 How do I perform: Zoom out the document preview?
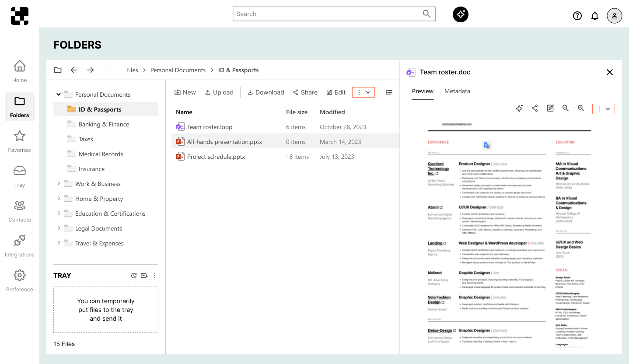[566, 108]
